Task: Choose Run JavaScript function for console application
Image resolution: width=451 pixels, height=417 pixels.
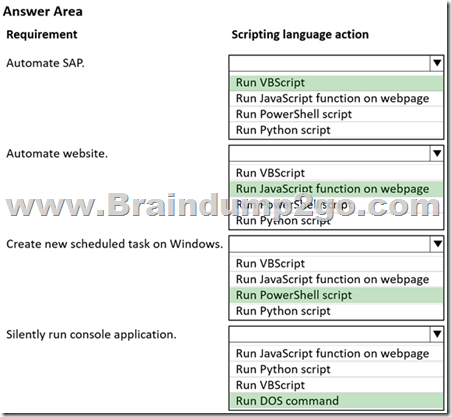Action: (x=336, y=354)
